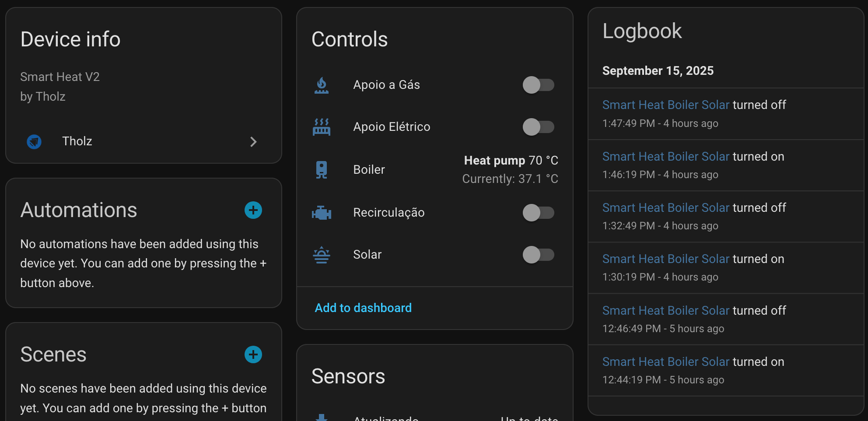Toggle Apoio a Gás on
The image size is (868, 421).
(539, 85)
